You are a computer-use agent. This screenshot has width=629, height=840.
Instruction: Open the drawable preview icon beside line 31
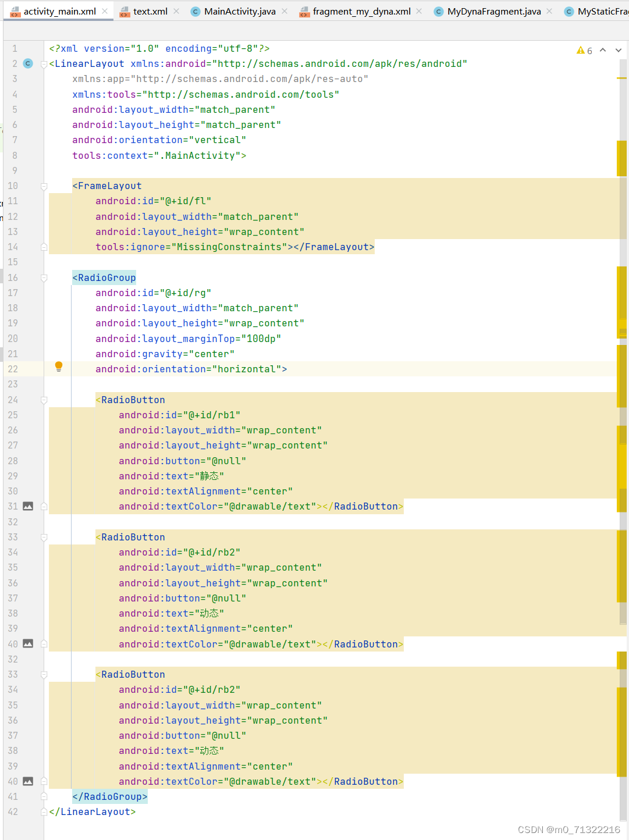click(x=27, y=506)
